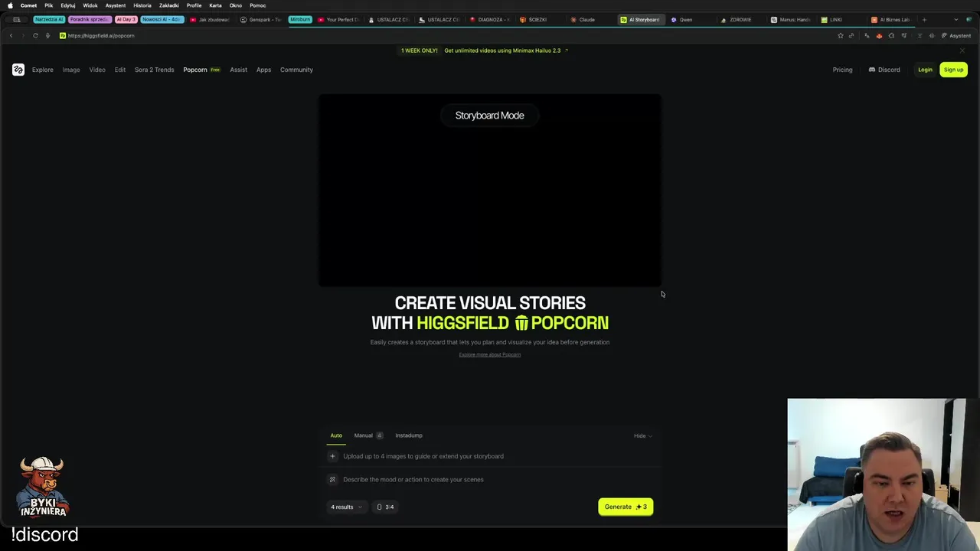This screenshot has width=980, height=551.
Task: Switch to the ŚCIEŻKI browser tab
Action: tap(537, 20)
